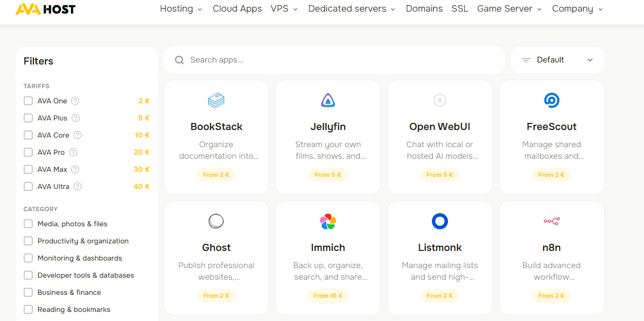Open the n8n app title
The image size is (644, 321).
[552, 247]
